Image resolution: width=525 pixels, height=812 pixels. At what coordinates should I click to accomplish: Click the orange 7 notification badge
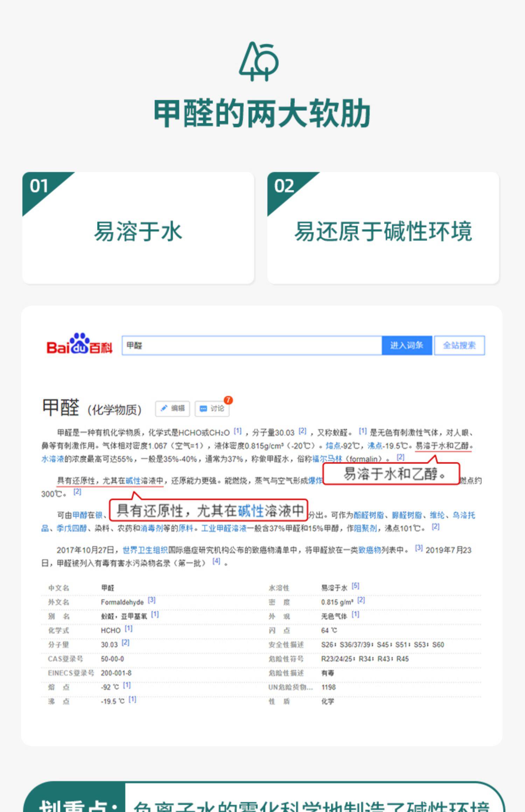(x=228, y=400)
